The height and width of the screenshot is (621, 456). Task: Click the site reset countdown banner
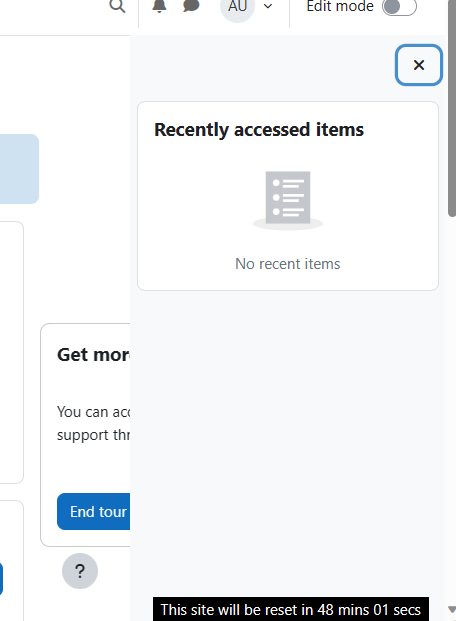[291, 609]
